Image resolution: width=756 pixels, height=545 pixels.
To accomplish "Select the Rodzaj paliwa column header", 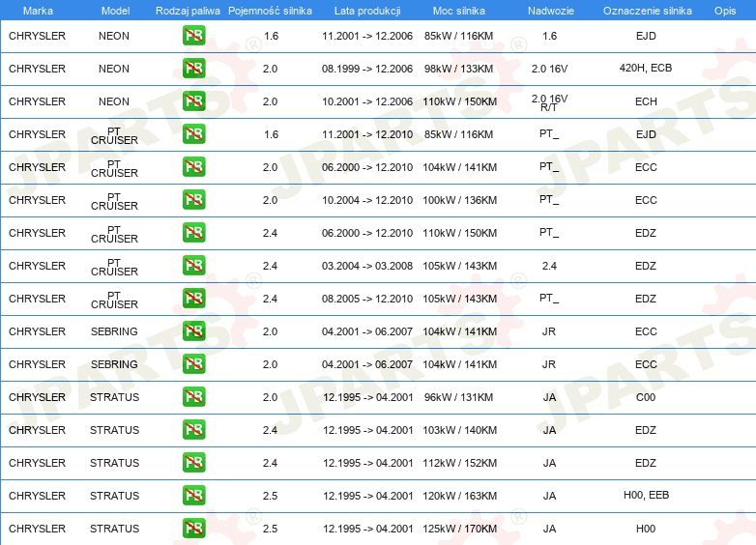I will click(x=188, y=11).
